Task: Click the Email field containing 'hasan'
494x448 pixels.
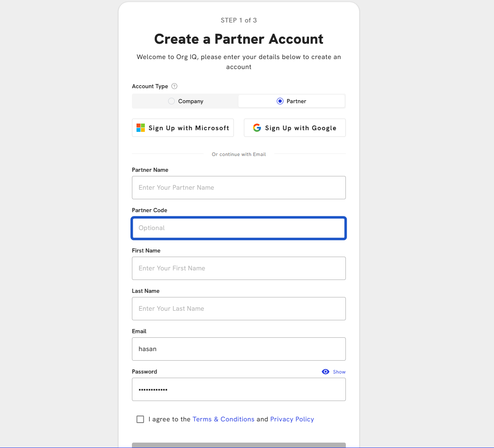Action: [238, 349]
